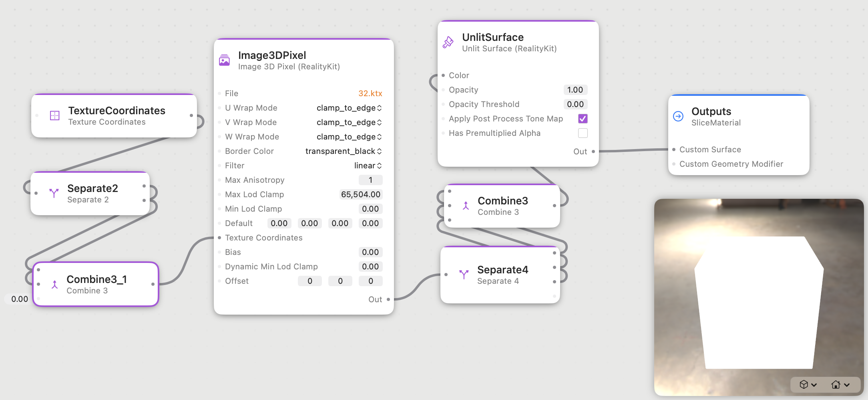
Task: Click the Image3DPixel node image icon
Action: click(224, 61)
